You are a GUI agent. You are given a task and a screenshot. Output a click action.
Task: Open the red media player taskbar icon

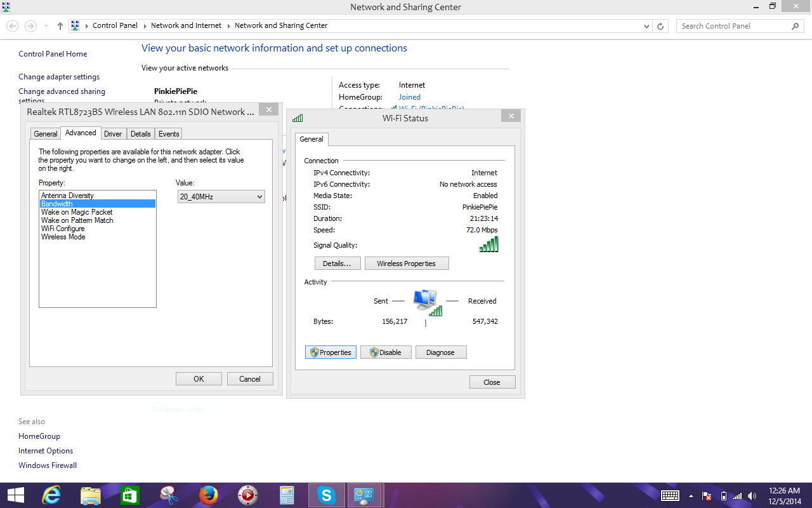pos(247,495)
